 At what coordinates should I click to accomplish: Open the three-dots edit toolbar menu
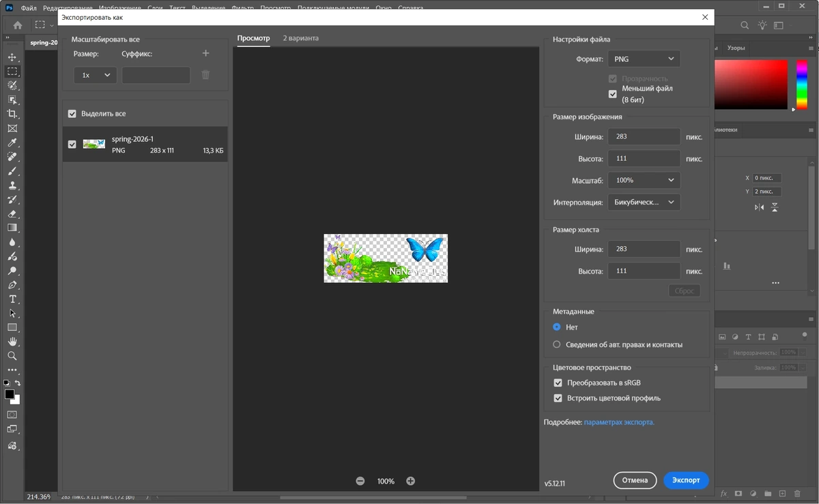point(12,370)
